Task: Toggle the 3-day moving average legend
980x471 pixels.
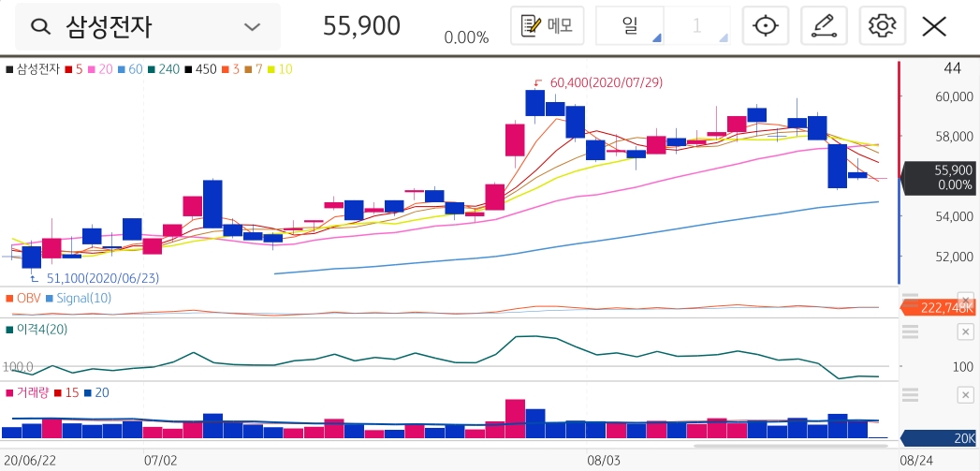Action: pos(230,69)
